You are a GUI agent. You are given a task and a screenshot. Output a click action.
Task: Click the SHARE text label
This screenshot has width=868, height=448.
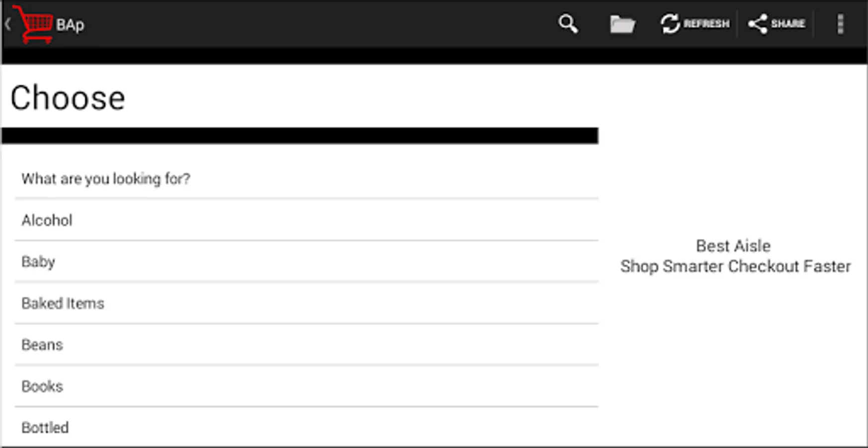[788, 24]
